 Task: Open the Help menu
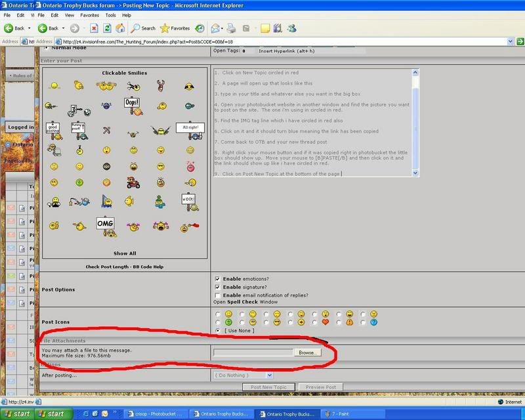point(126,15)
